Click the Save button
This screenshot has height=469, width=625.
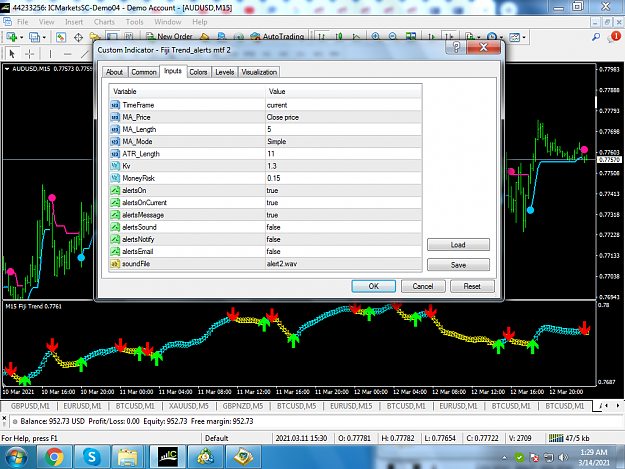point(458,265)
